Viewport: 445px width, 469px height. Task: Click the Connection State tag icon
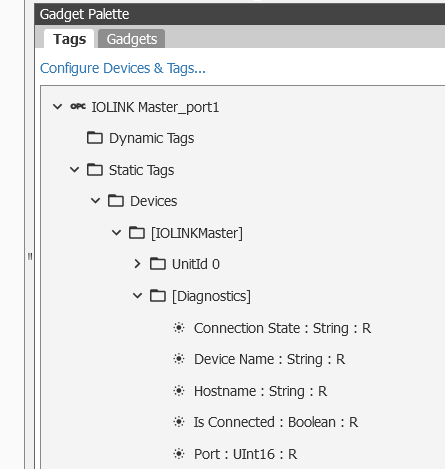(179, 328)
